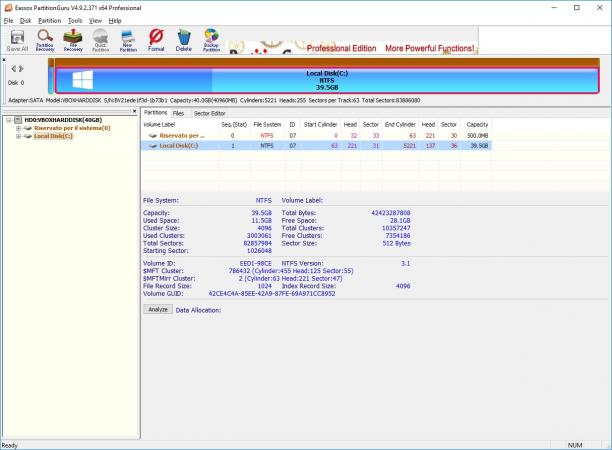Click the Volume Label column header

tap(180, 125)
